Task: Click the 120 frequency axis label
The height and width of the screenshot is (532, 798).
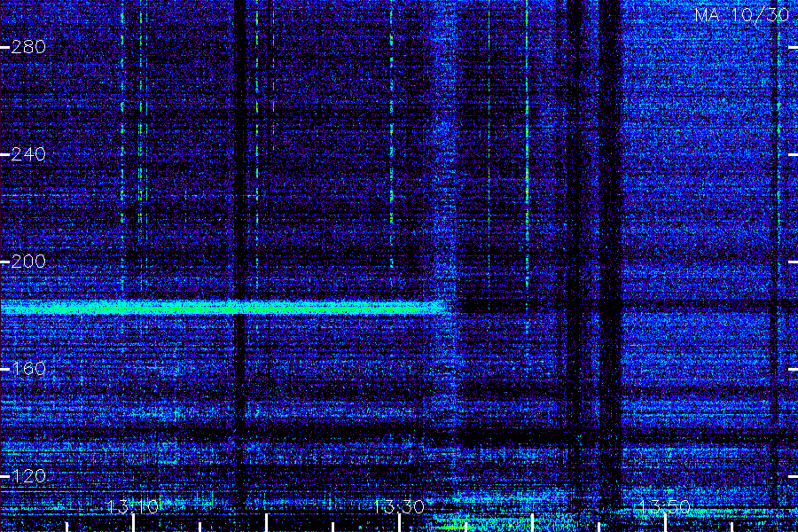Action: pyautogui.click(x=28, y=476)
